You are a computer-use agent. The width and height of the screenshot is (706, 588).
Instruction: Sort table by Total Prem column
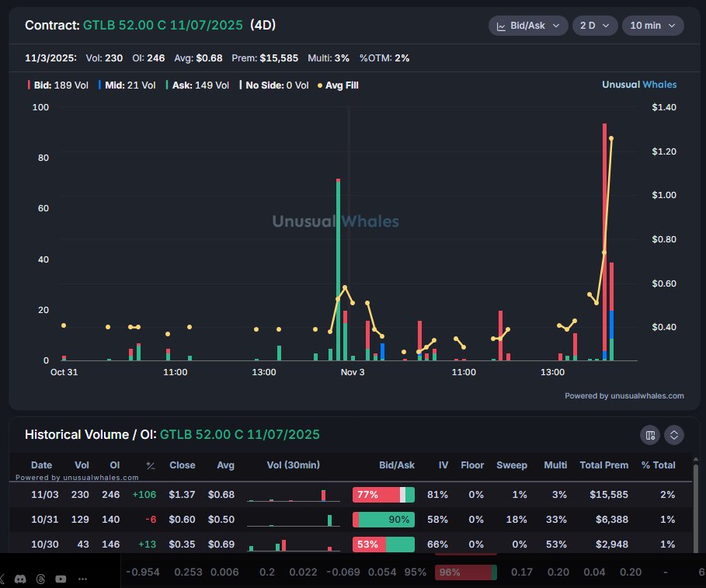coord(603,465)
